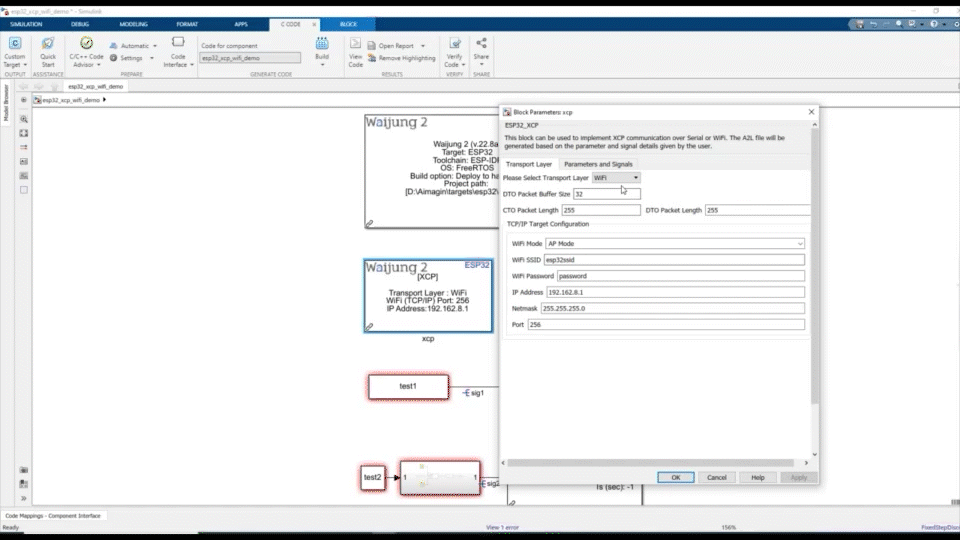
Task: Open the Code Interface menu
Action: click(178, 53)
